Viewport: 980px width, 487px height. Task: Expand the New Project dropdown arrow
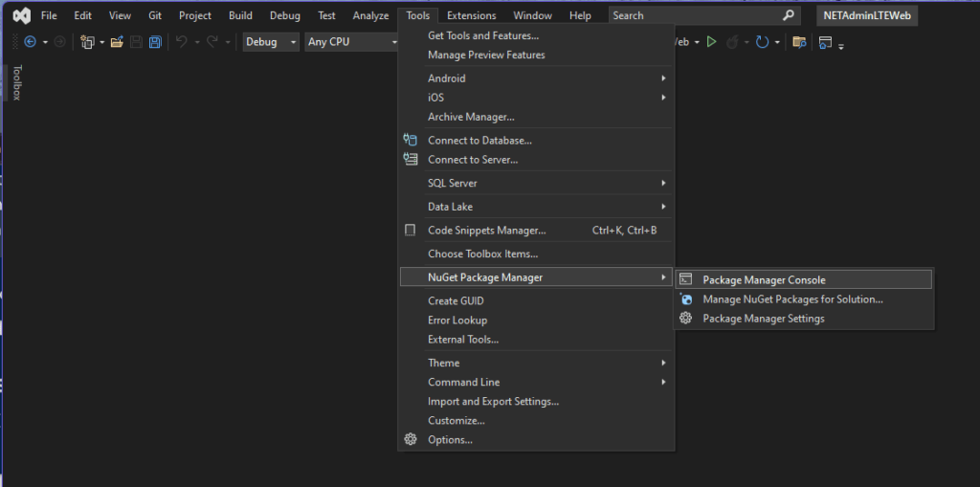point(101,42)
